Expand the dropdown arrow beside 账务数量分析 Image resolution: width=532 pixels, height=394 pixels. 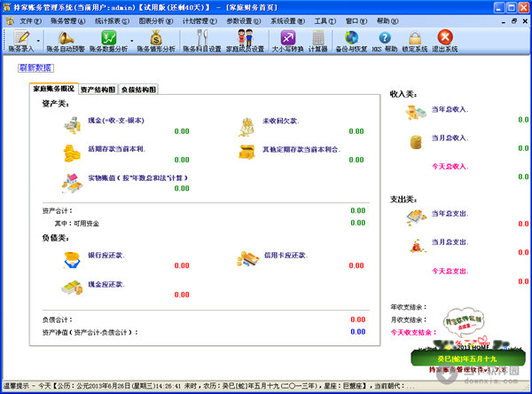pos(132,39)
